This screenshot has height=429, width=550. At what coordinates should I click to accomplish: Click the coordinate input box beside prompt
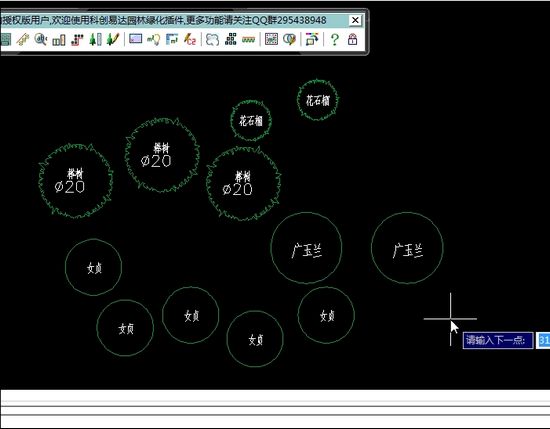click(544, 340)
